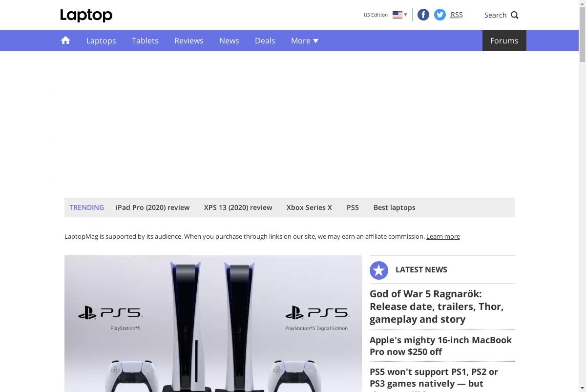Open the Laptops menu item
586x392 pixels.
(101, 41)
